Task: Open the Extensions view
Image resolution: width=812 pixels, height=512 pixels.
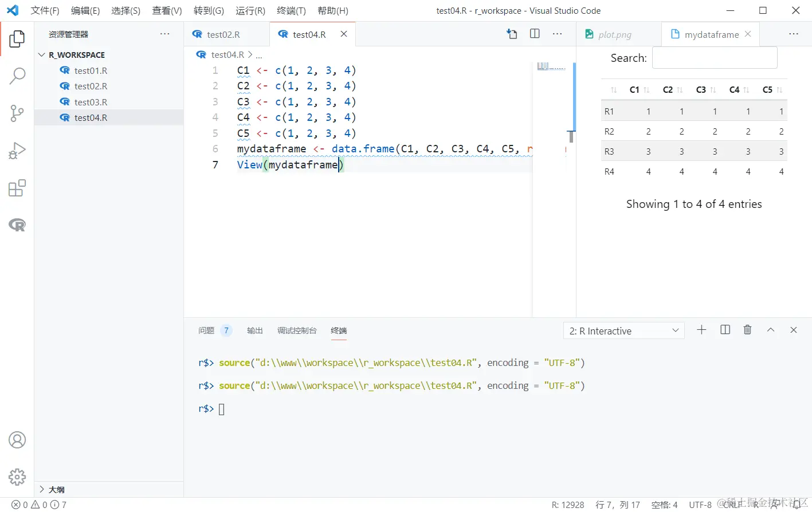Action: point(17,188)
